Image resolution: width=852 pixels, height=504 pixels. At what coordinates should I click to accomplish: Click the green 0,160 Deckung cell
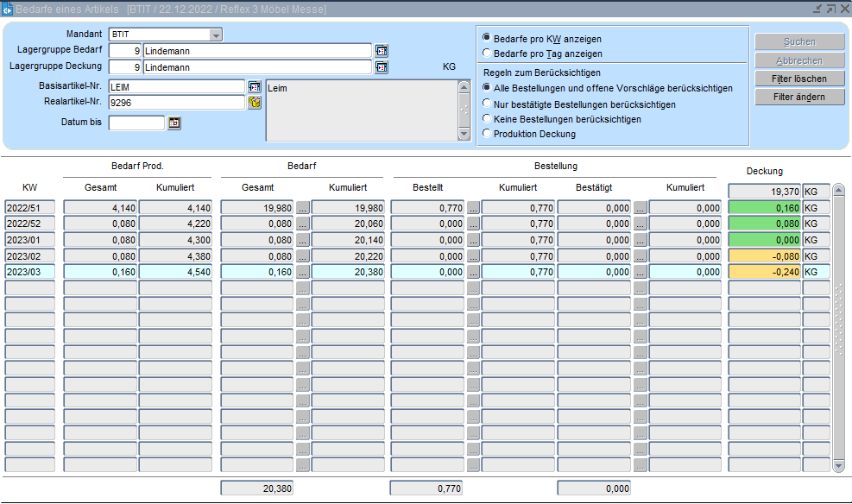pos(764,208)
